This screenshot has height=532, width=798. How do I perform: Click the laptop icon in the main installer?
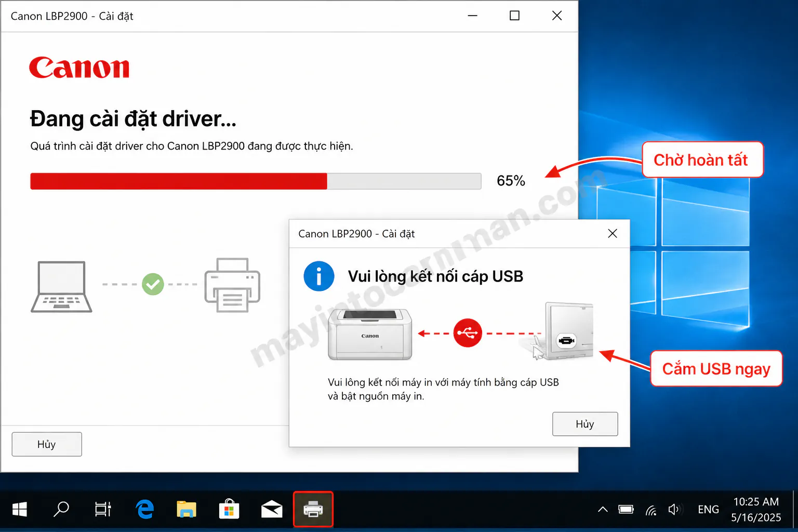point(61,286)
